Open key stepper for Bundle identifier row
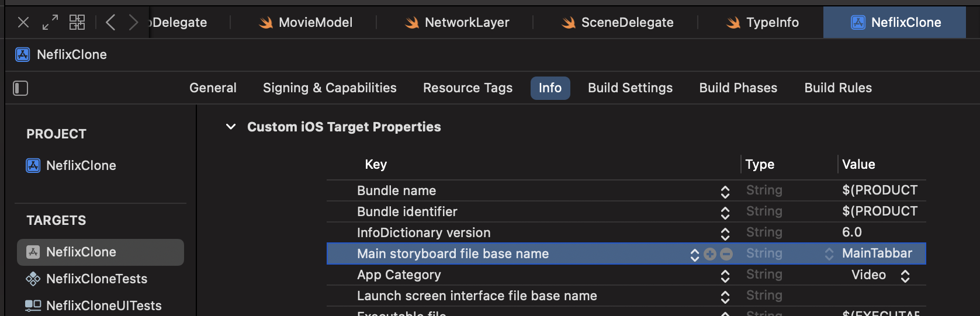980x316 pixels. click(725, 213)
